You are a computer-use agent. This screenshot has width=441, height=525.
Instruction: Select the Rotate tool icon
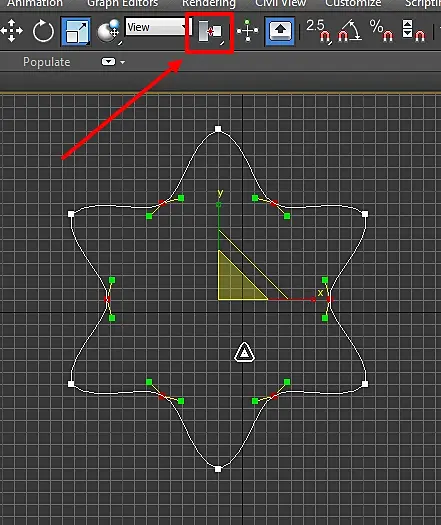pos(43,31)
